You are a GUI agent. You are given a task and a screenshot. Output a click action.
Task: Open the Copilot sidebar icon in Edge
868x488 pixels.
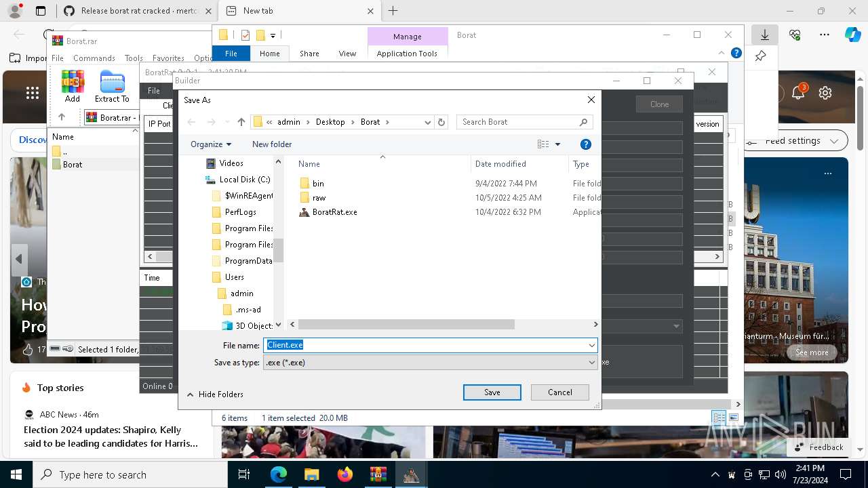point(852,35)
